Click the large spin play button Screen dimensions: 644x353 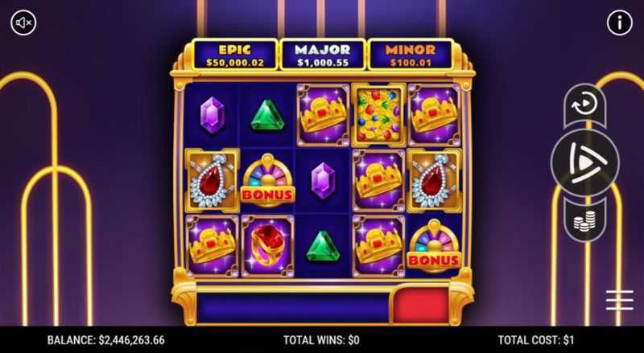(585, 162)
